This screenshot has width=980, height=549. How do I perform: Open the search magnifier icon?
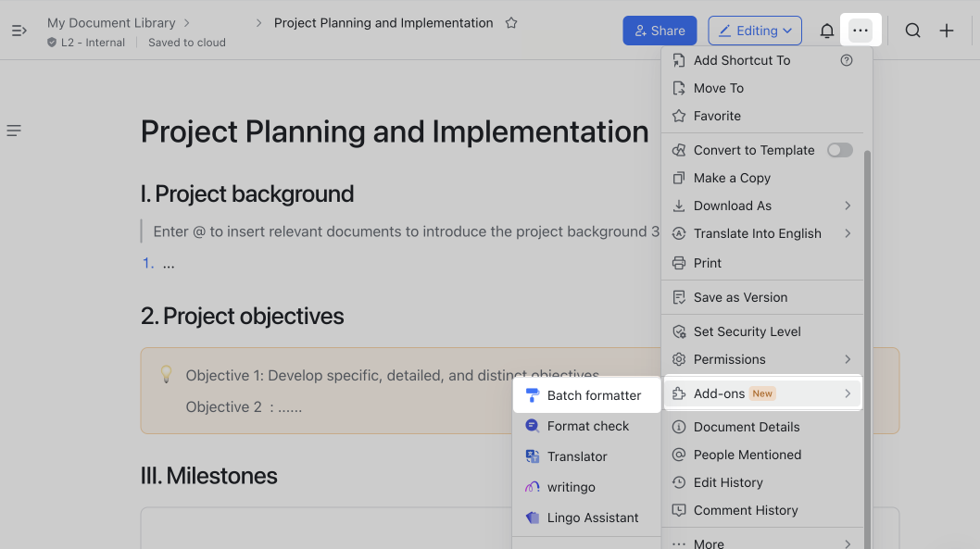pos(912,31)
